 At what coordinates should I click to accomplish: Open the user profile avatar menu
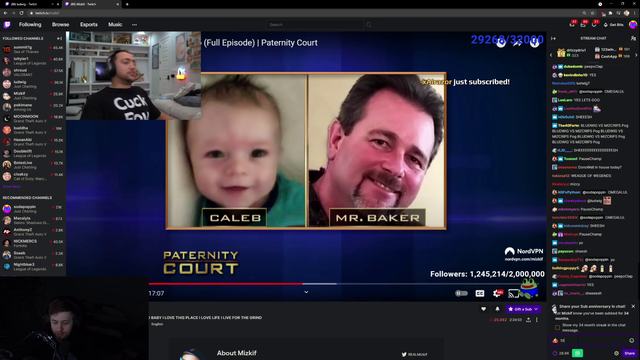tap(633, 24)
